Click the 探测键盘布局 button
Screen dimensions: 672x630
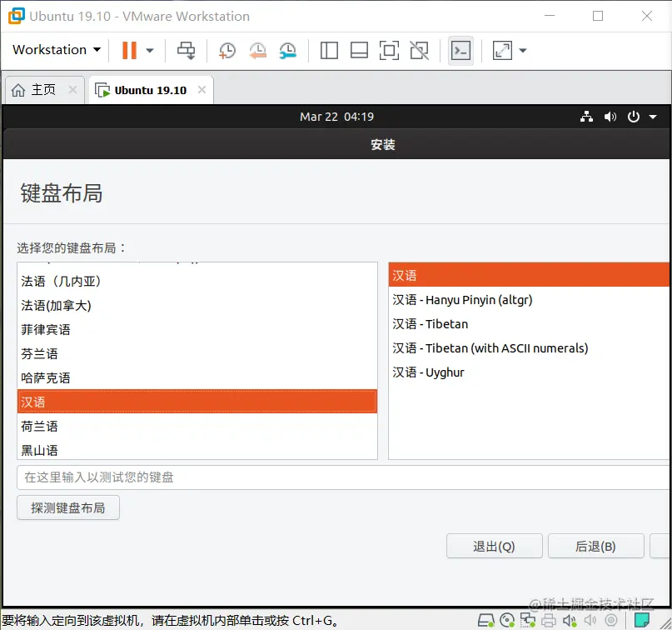tap(67, 507)
